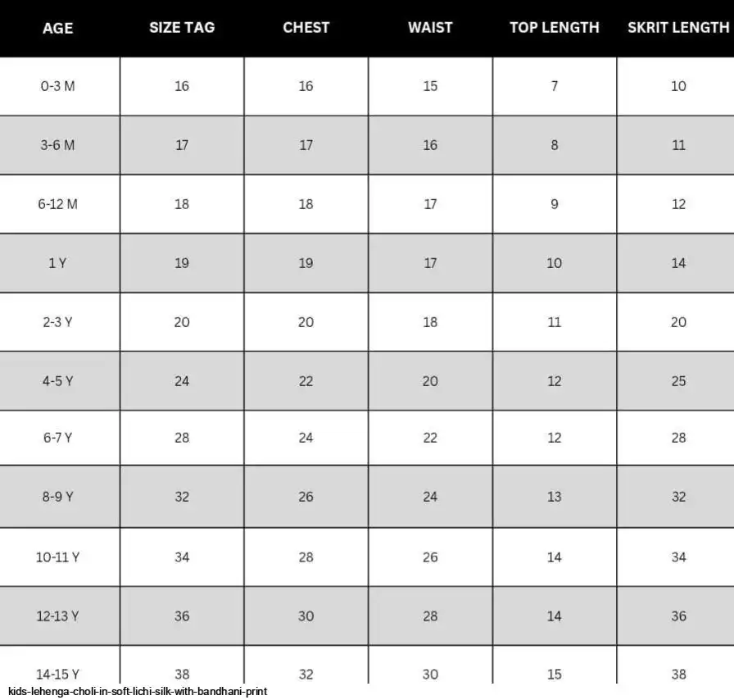Select the 6-12 M age cell
This screenshot has height=700, width=734.
(57, 204)
